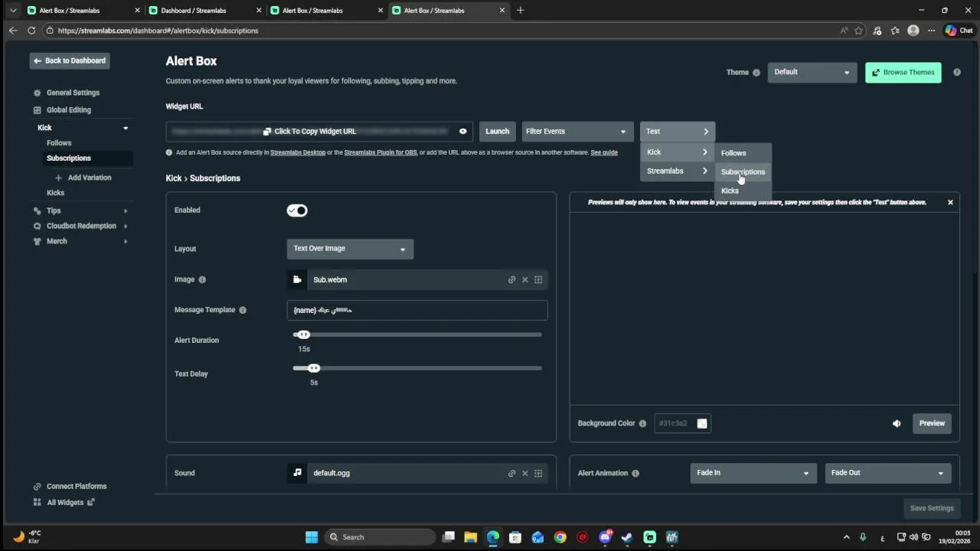Open the Fade Out animation dropdown

tap(888, 473)
